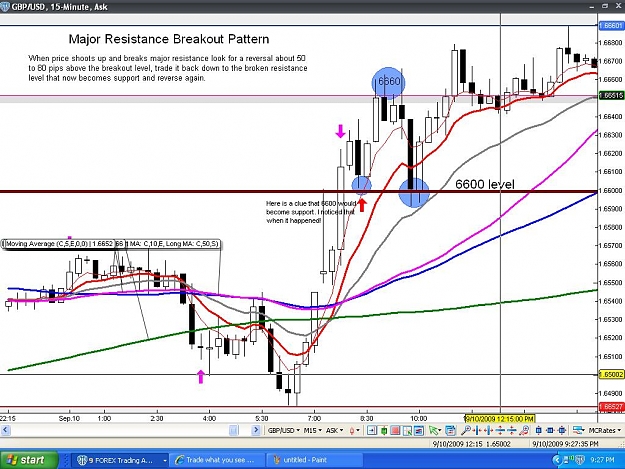
Task: Click the 1.65500 price axis label
Action: [611, 283]
